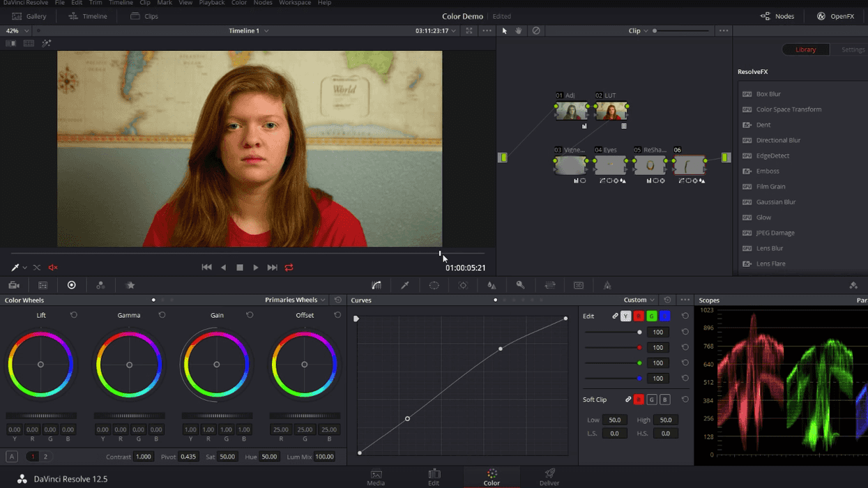Open the Blur palette

pos(492,285)
